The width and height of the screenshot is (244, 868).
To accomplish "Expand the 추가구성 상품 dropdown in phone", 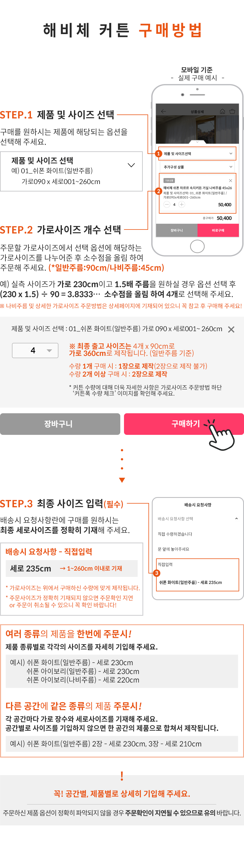I will point(197,167).
